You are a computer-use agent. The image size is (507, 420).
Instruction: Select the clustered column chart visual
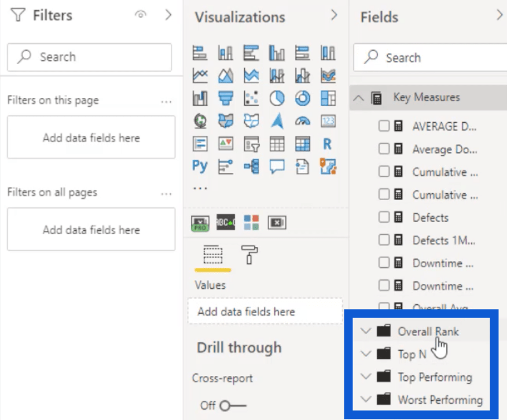coord(277,53)
